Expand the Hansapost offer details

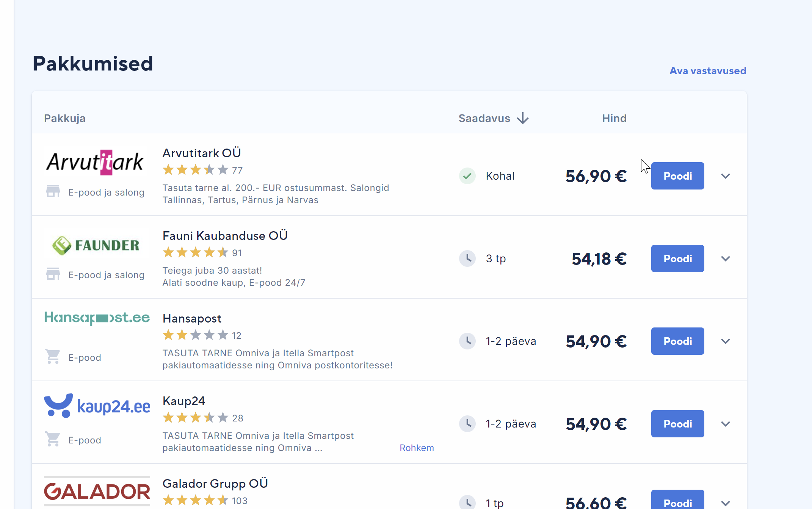[726, 341]
